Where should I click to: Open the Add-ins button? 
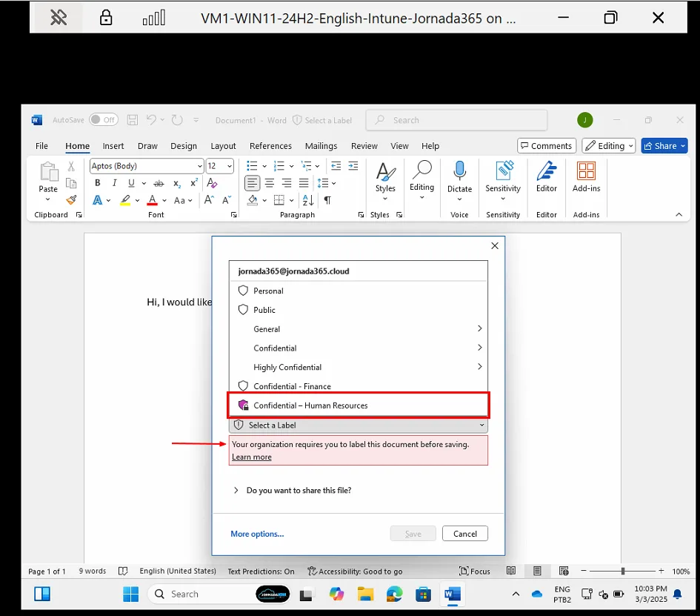586,177
